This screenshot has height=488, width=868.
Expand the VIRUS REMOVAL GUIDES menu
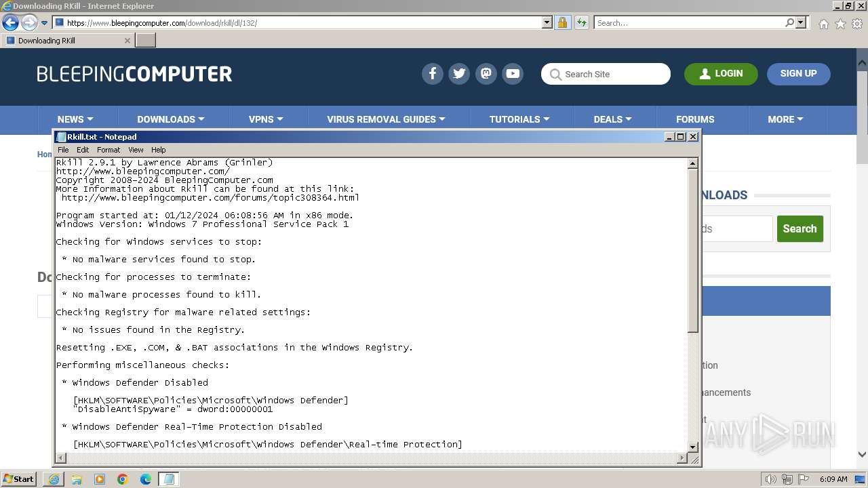pos(386,119)
